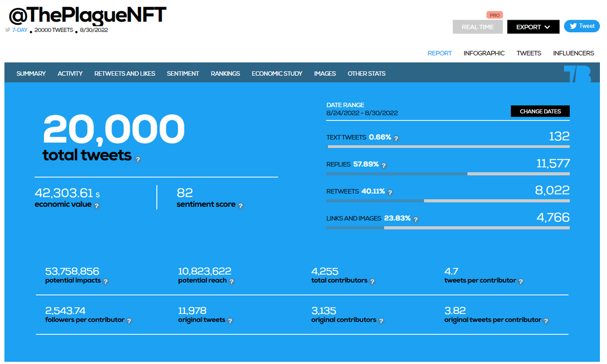607x364 pixels.
Task: Switch to the Tweets tab
Action: (529, 53)
